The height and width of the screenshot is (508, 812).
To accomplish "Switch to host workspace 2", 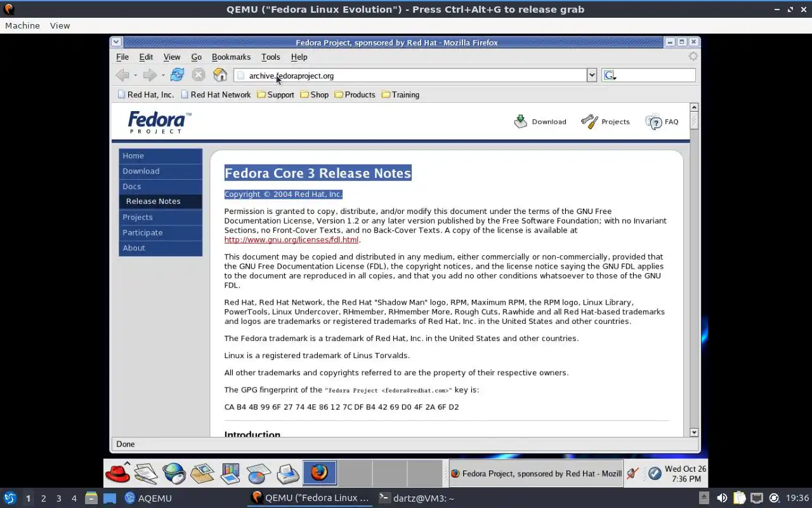I will point(43,498).
